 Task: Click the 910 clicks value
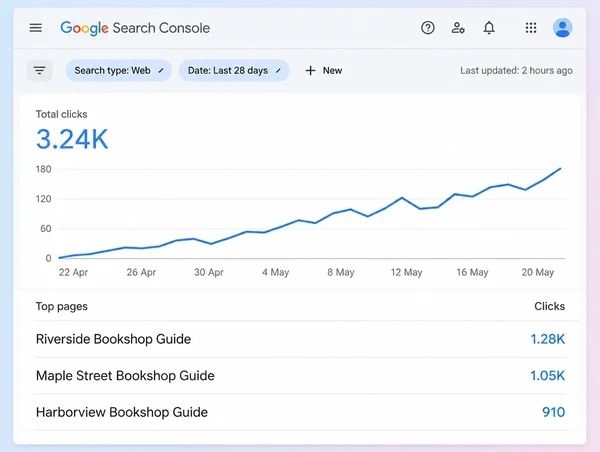click(x=553, y=412)
